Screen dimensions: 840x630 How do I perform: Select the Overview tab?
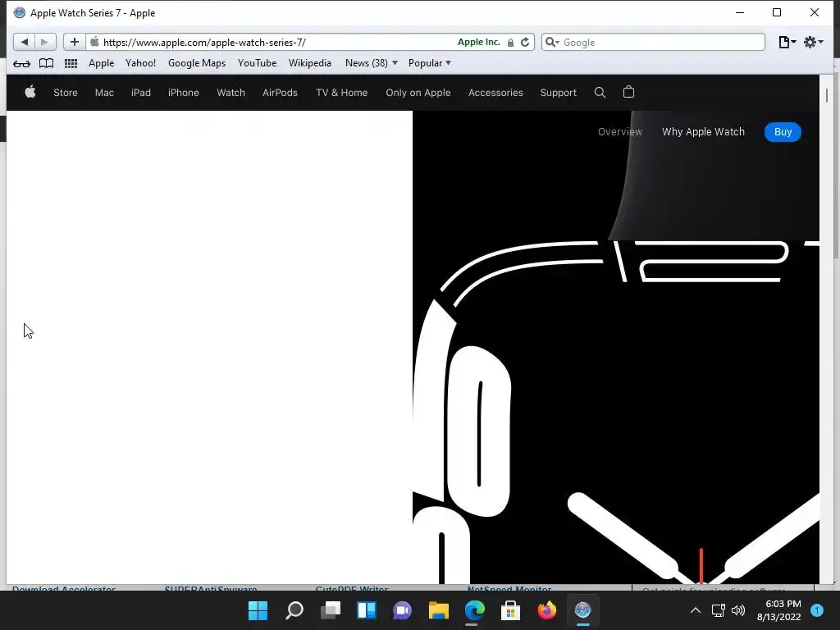click(620, 132)
